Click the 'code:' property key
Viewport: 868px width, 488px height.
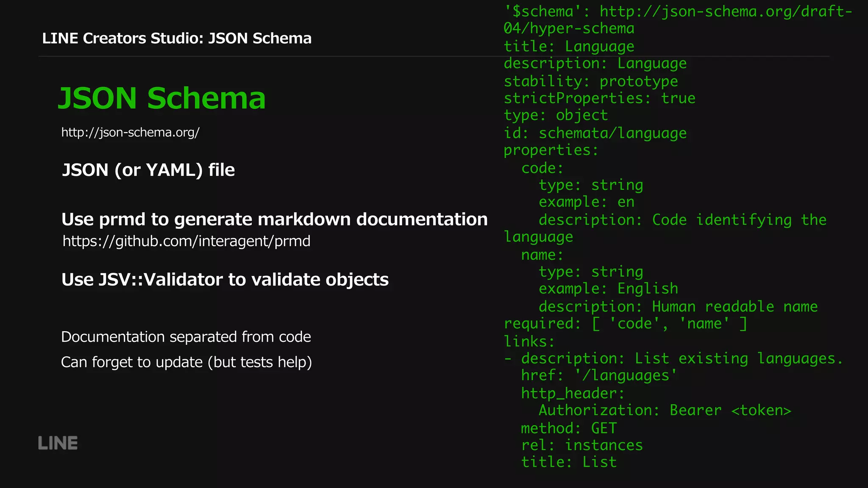pos(542,168)
